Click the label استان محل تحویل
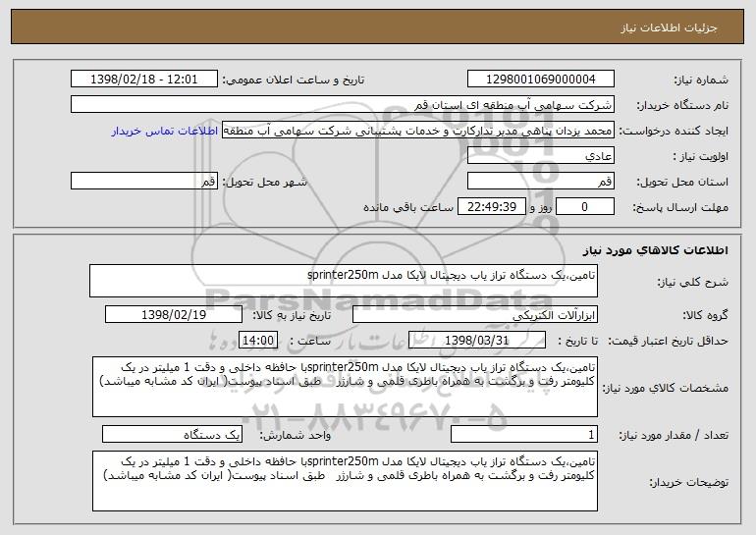Screen dimensions: 756x535 click(682, 183)
